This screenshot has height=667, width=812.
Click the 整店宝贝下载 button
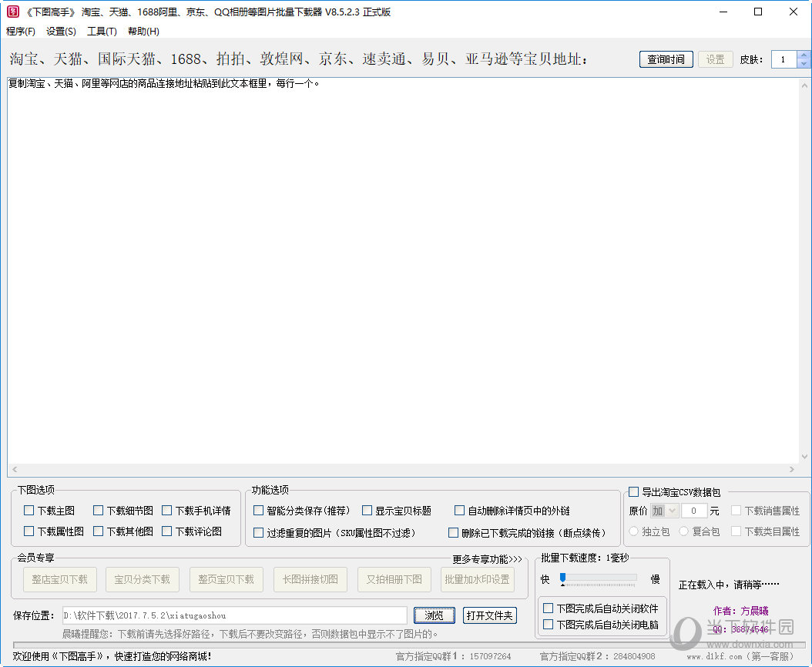[x=59, y=579]
